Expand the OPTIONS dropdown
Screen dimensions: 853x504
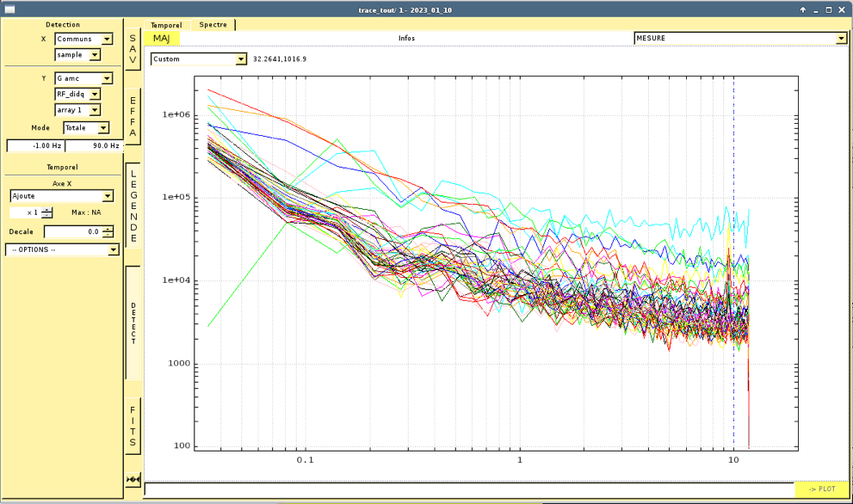click(62, 249)
